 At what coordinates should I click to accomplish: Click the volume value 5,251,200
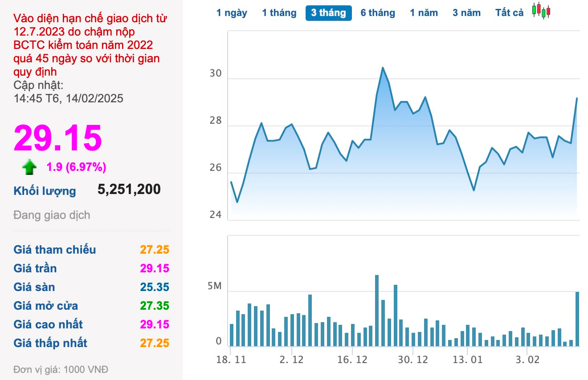pyautogui.click(x=129, y=190)
